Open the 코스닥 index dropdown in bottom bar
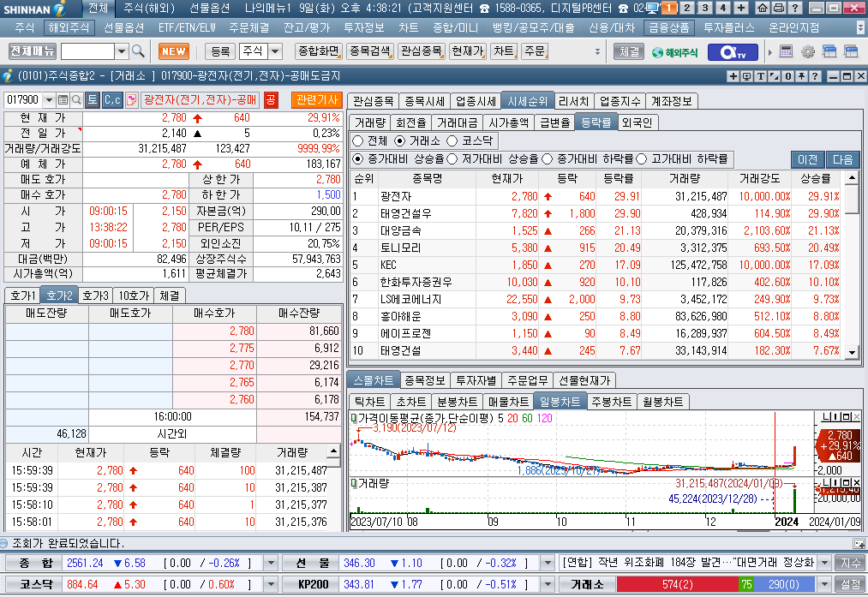The width and height of the screenshot is (868, 597). click(x=271, y=583)
